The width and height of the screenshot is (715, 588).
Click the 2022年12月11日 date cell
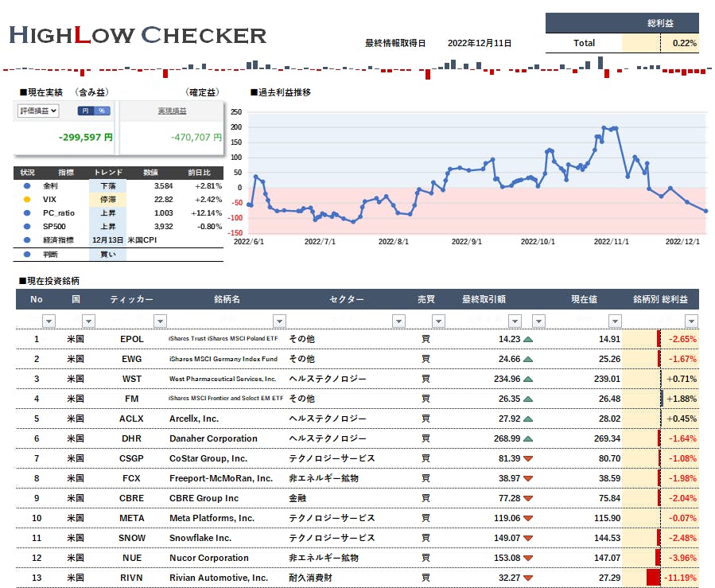point(480,43)
